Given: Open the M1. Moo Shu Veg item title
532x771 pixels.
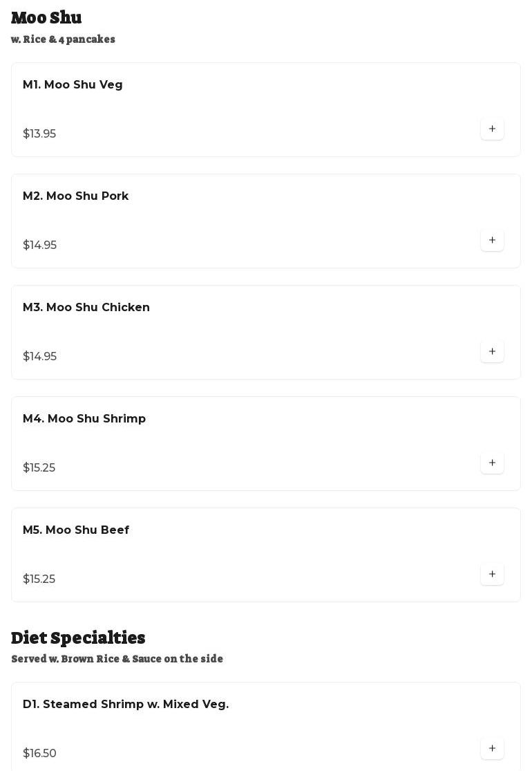Looking at the screenshot, I should [73, 85].
